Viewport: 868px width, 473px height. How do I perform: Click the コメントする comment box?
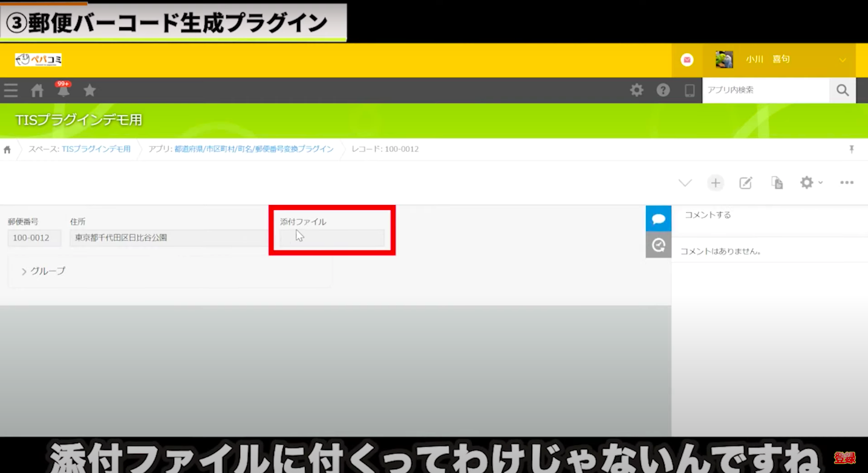(768, 215)
